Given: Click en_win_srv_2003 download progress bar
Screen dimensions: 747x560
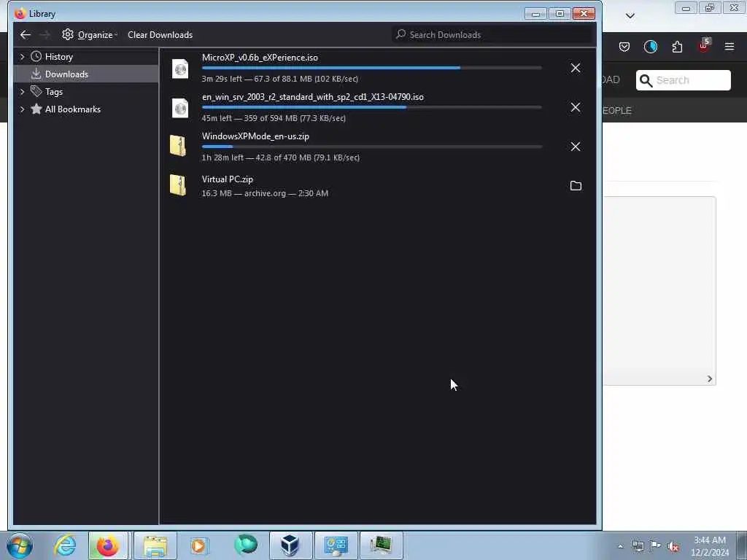Looking at the screenshot, I should tap(371, 108).
